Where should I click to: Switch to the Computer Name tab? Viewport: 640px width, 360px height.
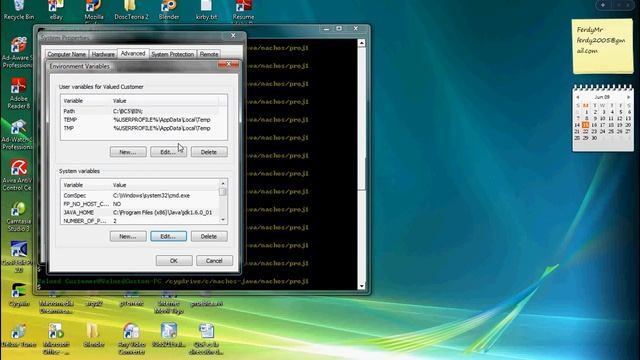67,54
